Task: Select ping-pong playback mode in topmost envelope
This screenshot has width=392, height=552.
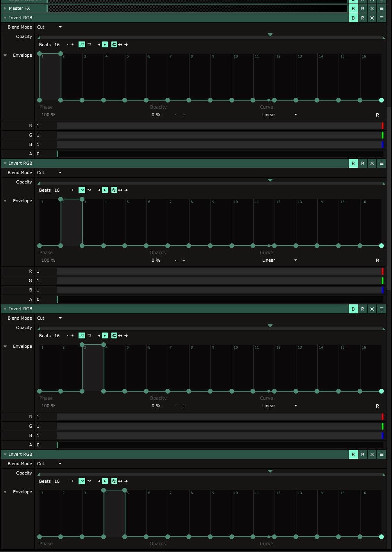Action: click(120, 45)
